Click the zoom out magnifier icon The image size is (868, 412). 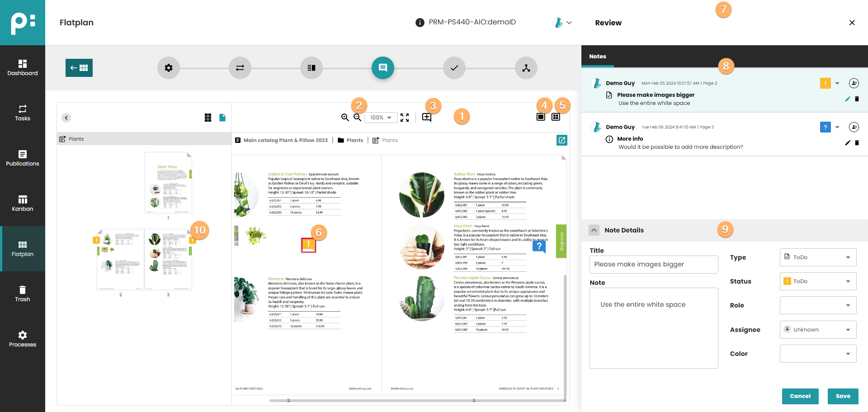(x=357, y=118)
